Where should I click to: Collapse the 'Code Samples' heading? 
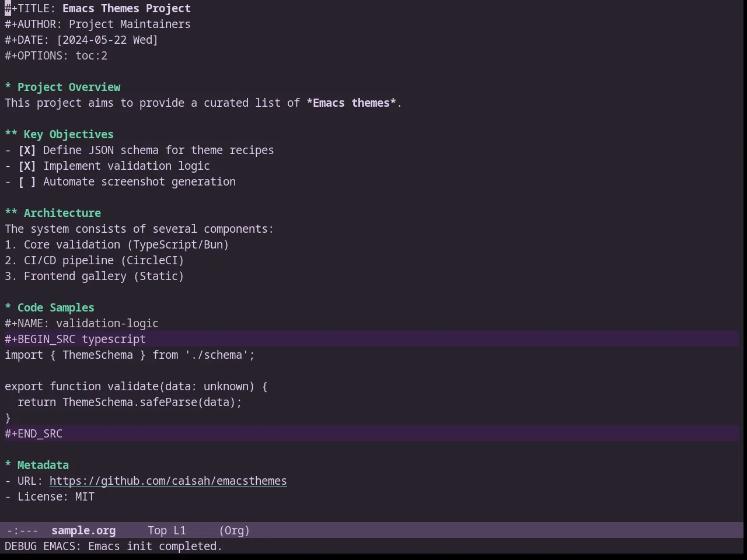[x=50, y=307]
